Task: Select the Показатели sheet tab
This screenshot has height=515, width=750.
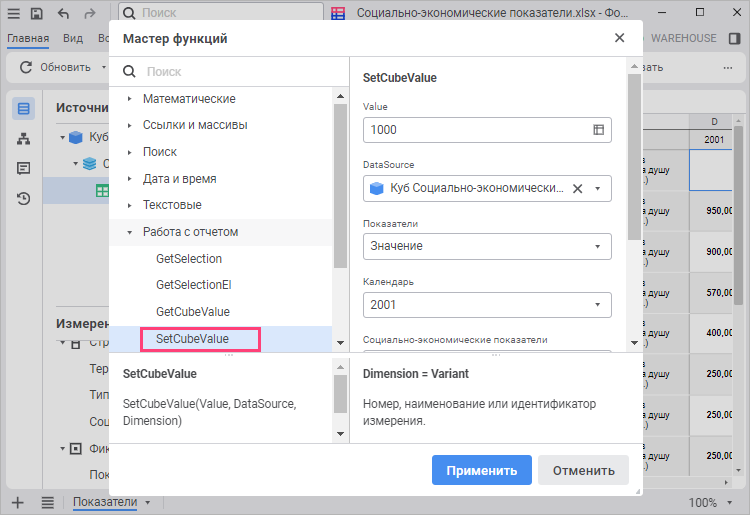Action: (x=104, y=502)
